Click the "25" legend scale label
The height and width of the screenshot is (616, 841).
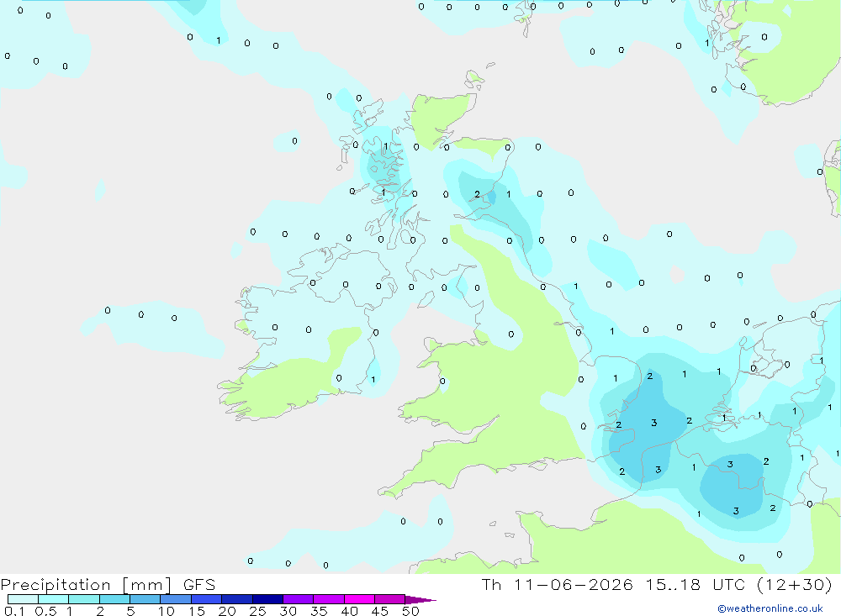point(258,611)
